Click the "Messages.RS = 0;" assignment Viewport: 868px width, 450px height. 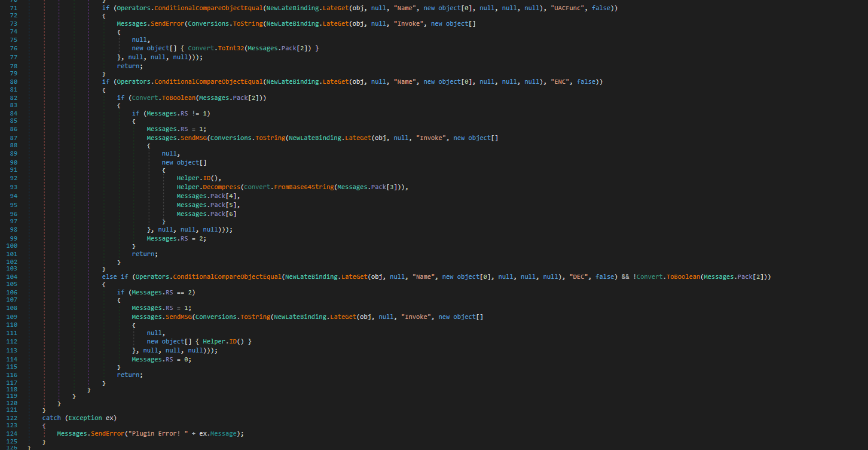[161, 359]
